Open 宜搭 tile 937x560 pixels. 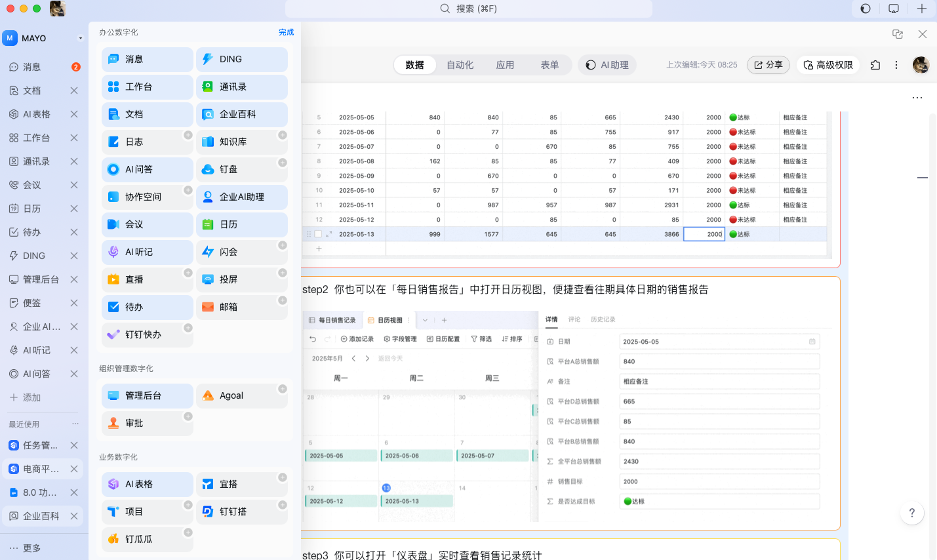point(242,484)
